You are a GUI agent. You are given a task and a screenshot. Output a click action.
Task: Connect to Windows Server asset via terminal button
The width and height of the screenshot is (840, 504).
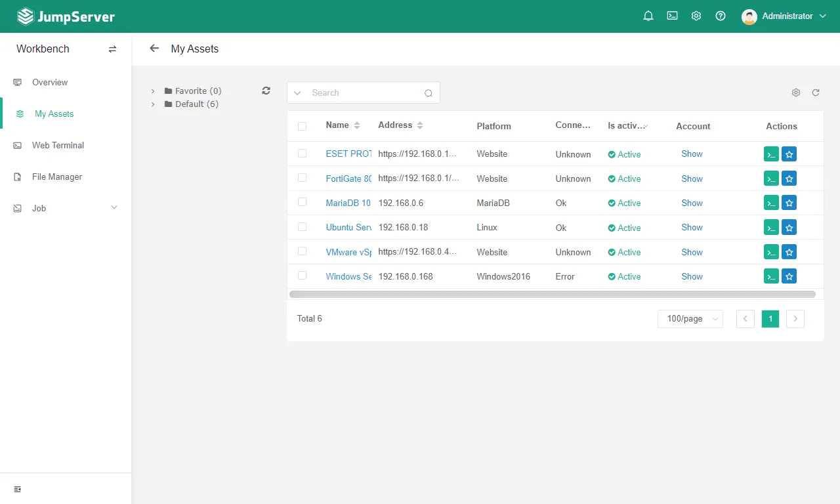(x=771, y=276)
